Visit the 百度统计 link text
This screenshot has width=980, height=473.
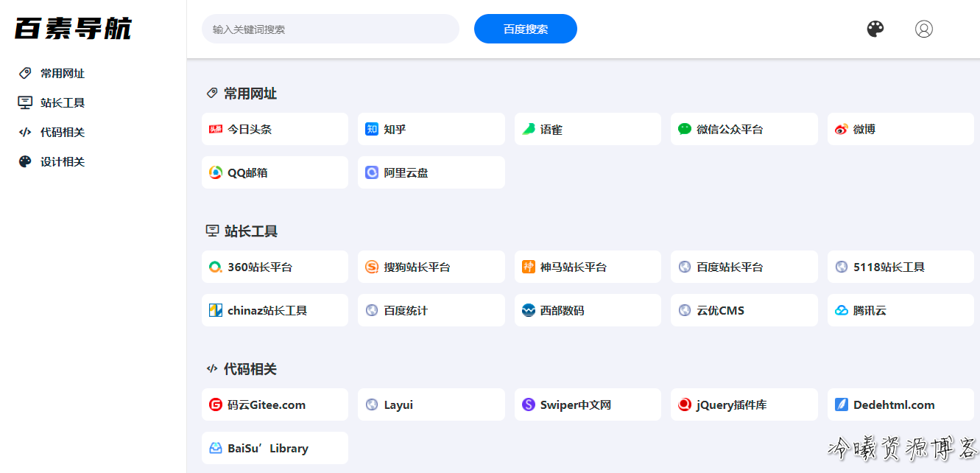(x=406, y=310)
